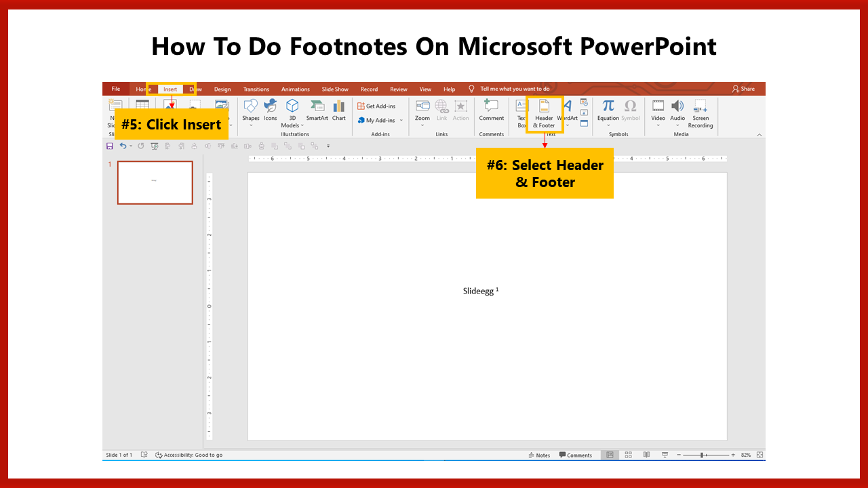This screenshot has height=488, width=868.
Task: Open the WordArt dropdown arrow
Action: [x=568, y=125]
